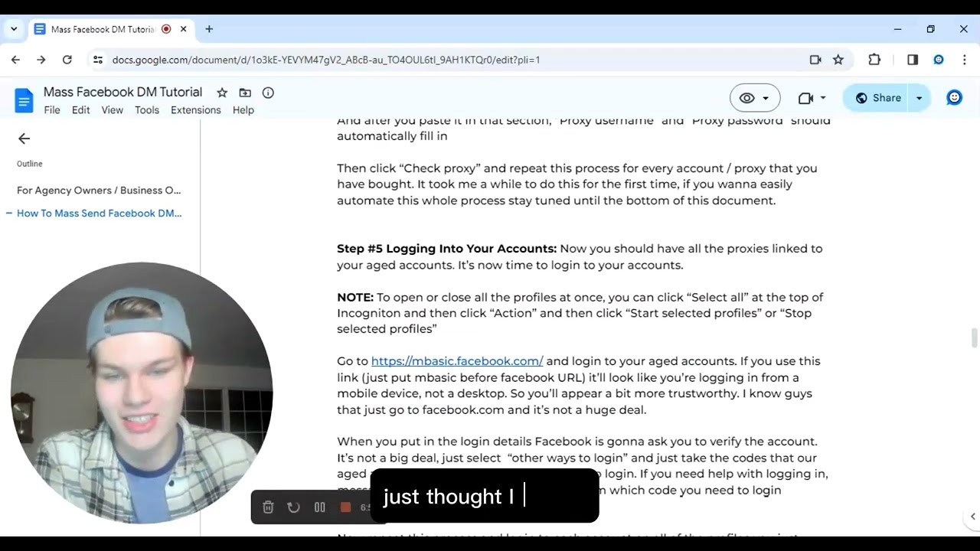Expand the video call options arrow
980x551 pixels.
pos(823,98)
